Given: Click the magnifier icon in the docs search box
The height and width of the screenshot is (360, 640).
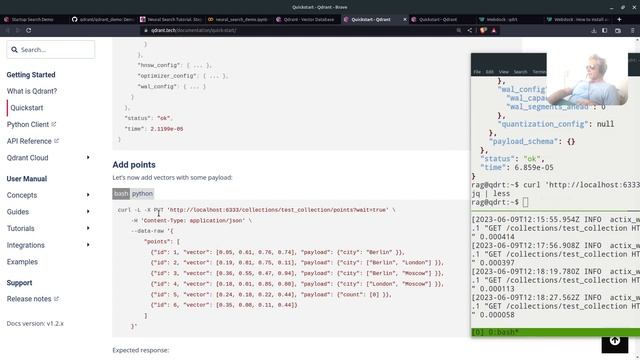Looking at the screenshot, I should (14, 50).
